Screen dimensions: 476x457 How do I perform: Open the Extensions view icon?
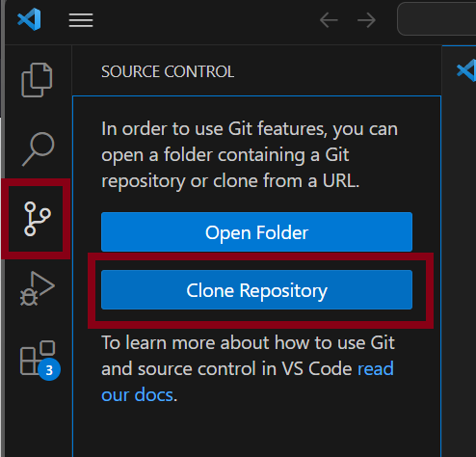(x=38, y=358)
